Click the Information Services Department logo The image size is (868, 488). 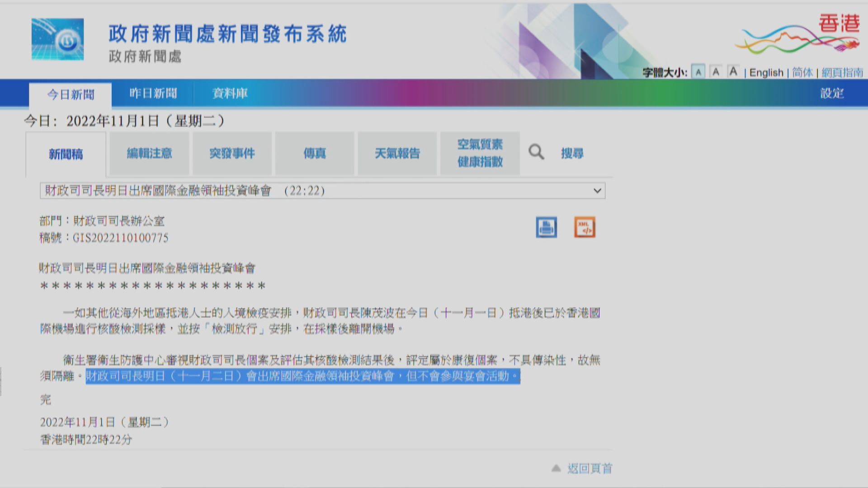click(57, 39)
